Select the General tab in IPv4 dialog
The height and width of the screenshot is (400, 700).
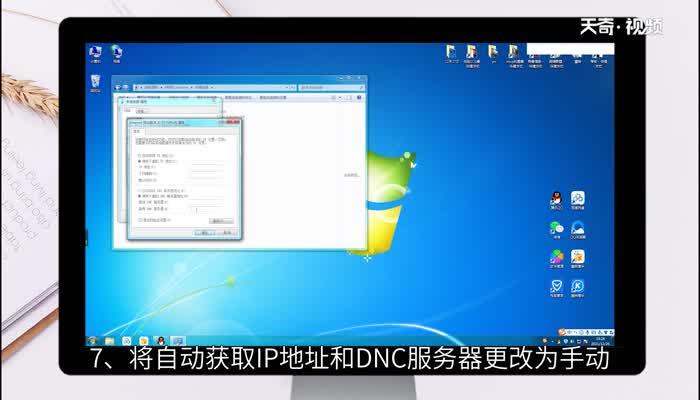pos(137,132)
